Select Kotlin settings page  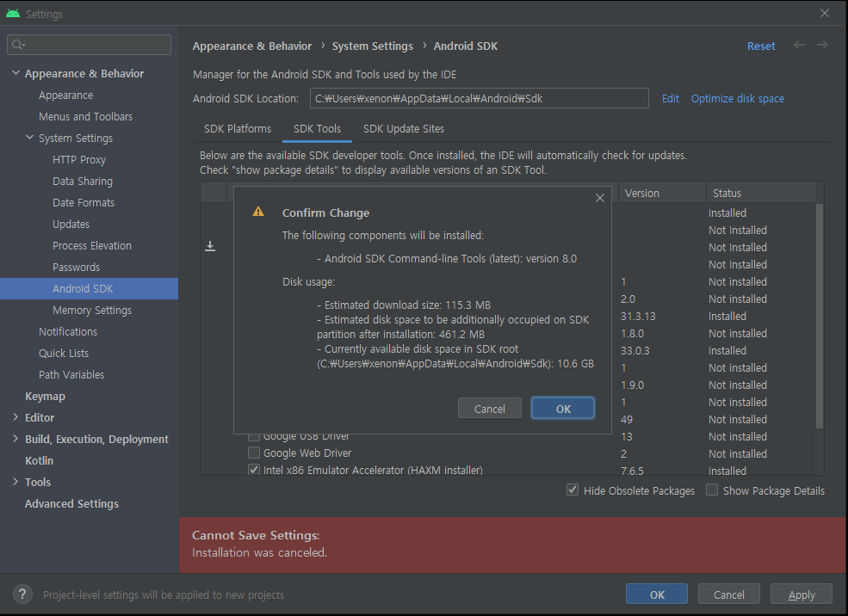tap(39, 460)
